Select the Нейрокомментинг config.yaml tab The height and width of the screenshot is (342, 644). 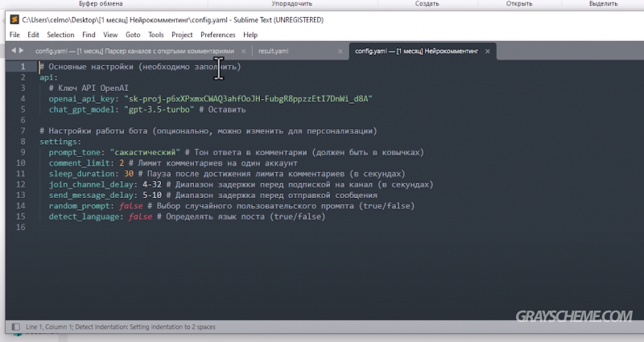(416, 52)
